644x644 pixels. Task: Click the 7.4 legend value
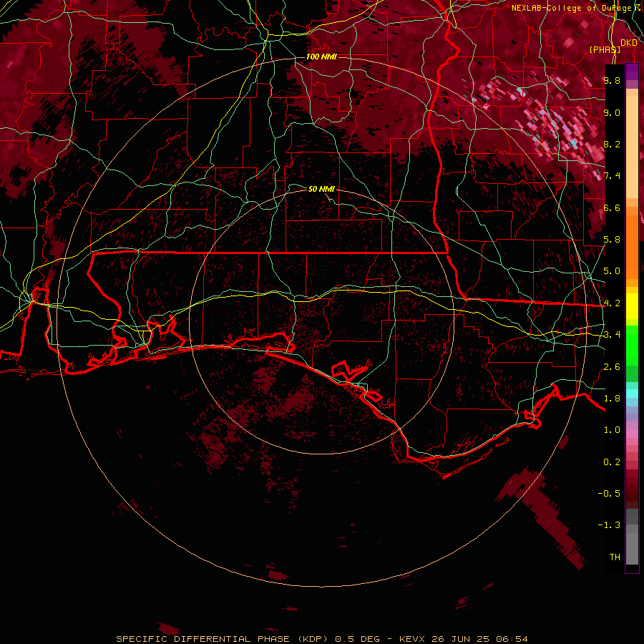(x=612, y=176)
